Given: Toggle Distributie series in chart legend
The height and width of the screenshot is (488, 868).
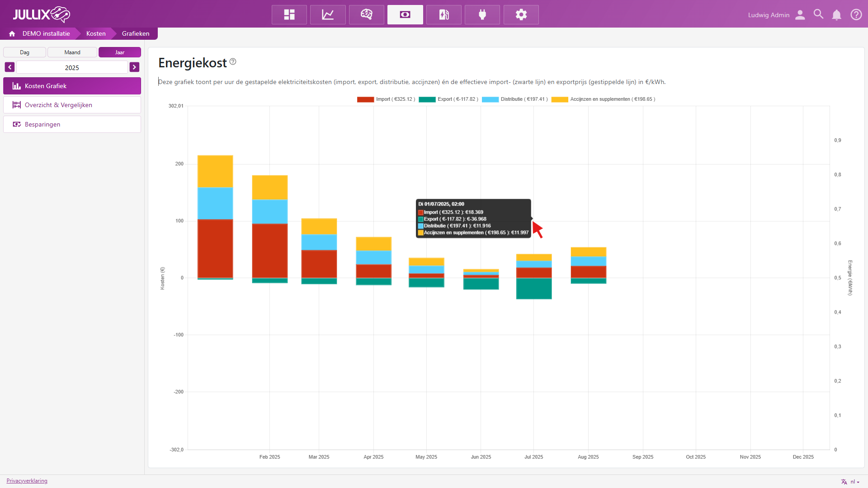Looking at the screenshot, I should coord(514,99).
